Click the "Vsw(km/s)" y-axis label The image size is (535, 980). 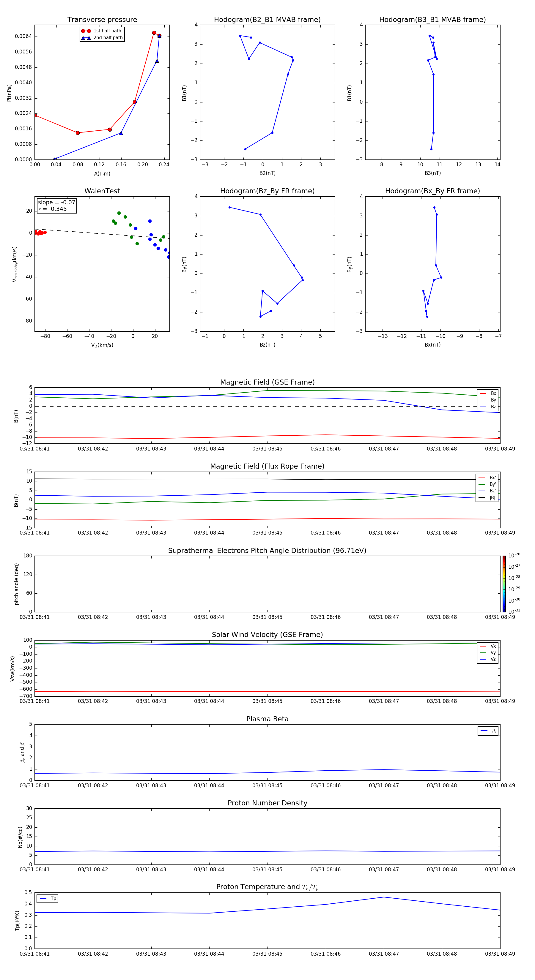(x=12, y=668)
